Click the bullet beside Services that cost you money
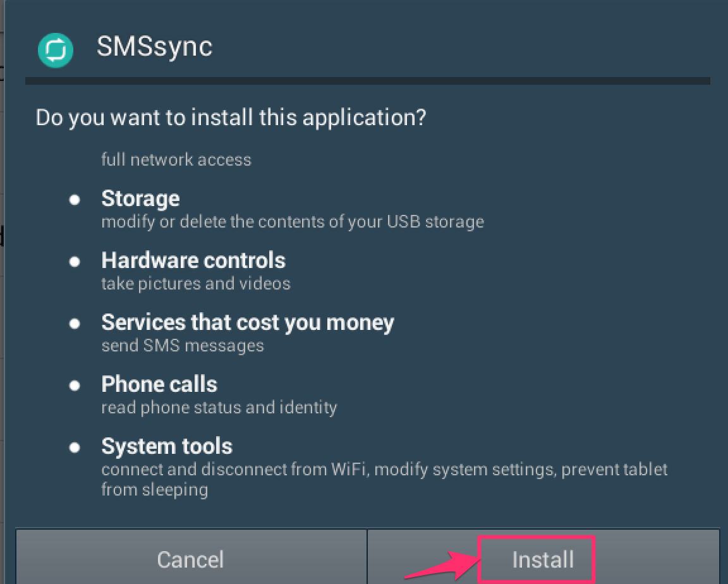This screenshot has height=584, width=728. click(75, 324)
